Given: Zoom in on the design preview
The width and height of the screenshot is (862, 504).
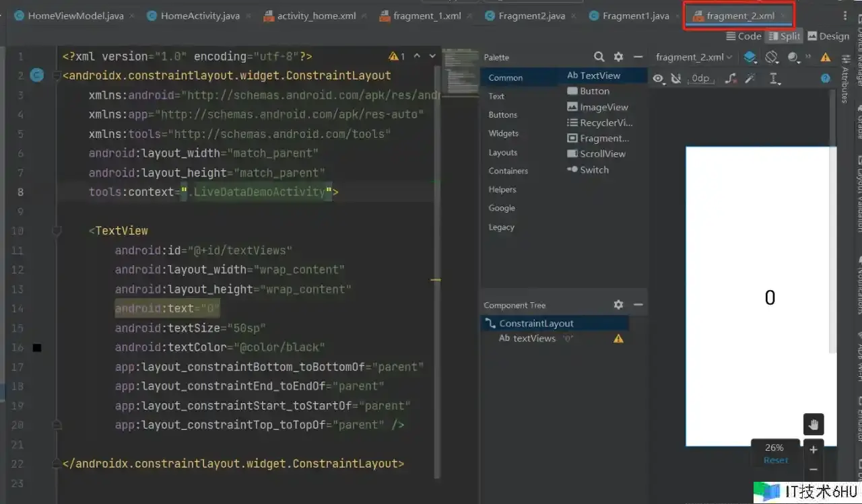Looking at the screenshot, I should (814, 449).
